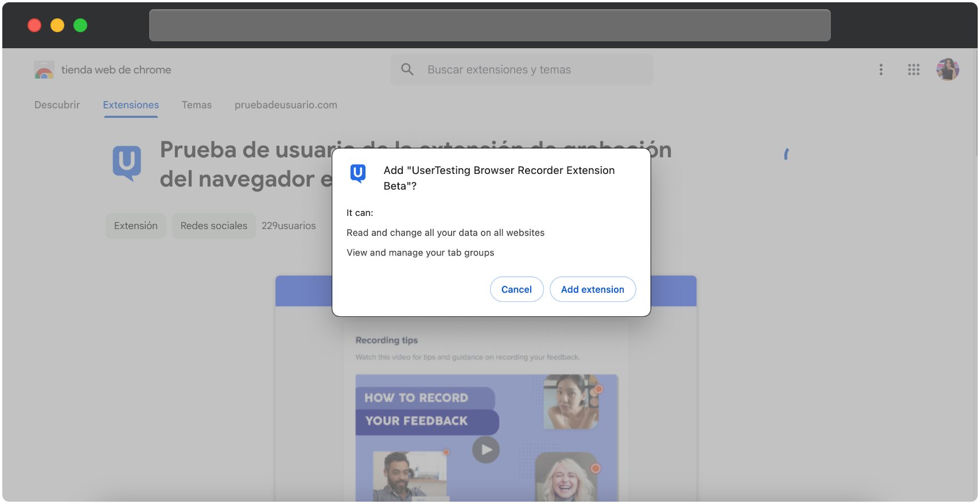This screenshot has height=504, width=980.
Task: Click the yellow minimize window button
Action: pos(57,25)
